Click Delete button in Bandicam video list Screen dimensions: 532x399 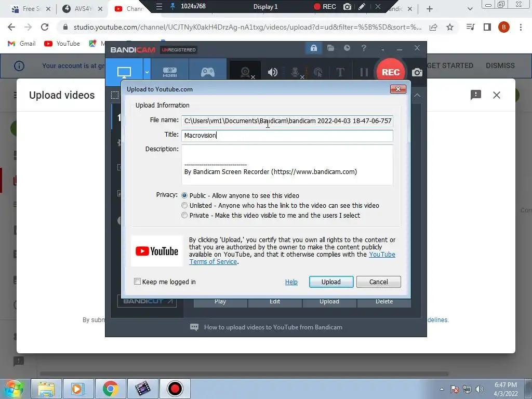click(384, 302)
